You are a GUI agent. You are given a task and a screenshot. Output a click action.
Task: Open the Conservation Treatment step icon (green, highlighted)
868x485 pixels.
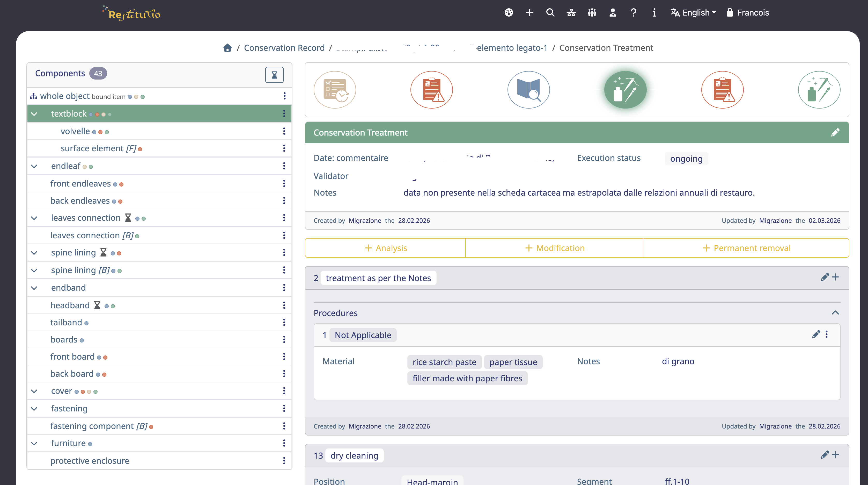tap(626, 90)
